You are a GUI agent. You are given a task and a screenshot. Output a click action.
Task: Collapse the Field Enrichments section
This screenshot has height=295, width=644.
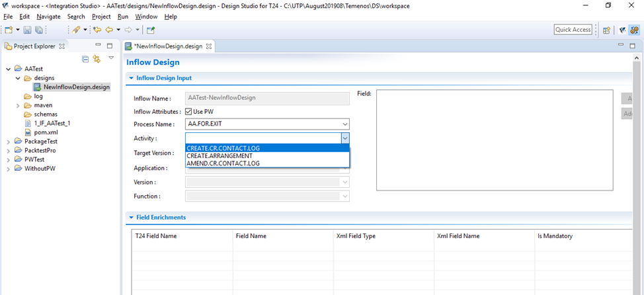coord(131,217)
